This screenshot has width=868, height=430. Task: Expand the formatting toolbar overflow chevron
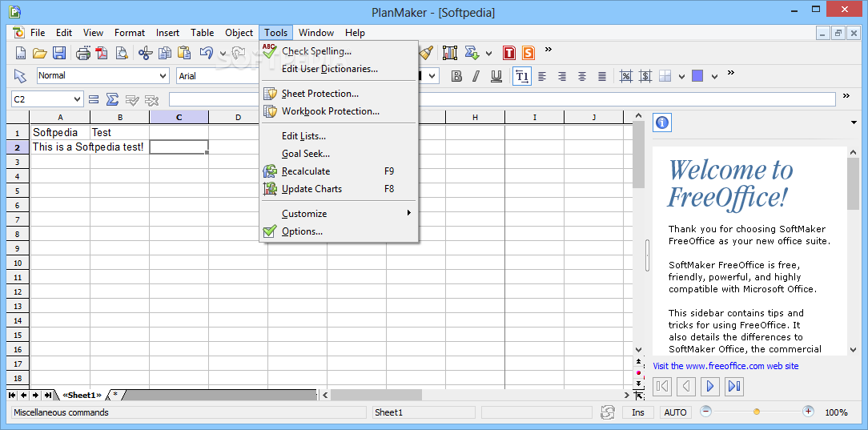[x=731, y=73]
